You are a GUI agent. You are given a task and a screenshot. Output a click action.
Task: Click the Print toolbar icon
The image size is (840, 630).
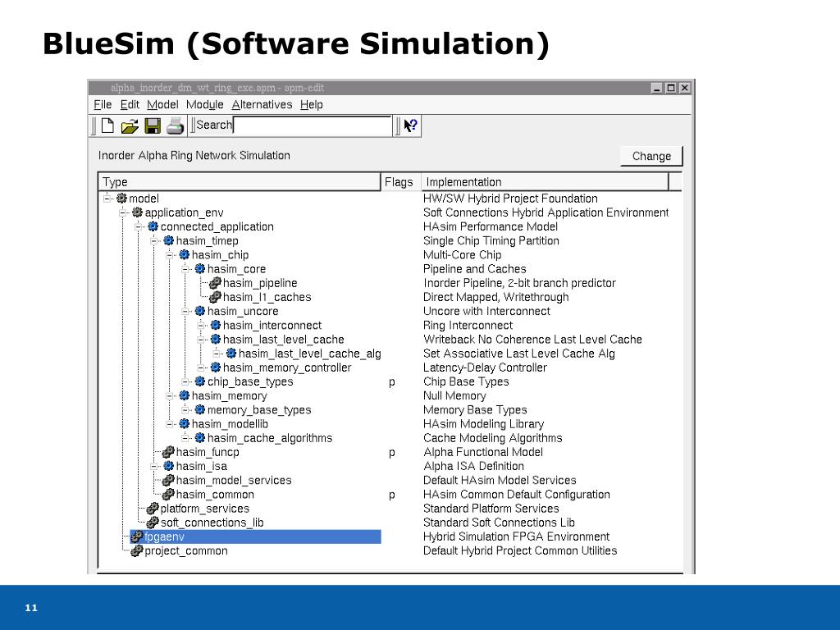pyautogui.click(x=176, y=126)
